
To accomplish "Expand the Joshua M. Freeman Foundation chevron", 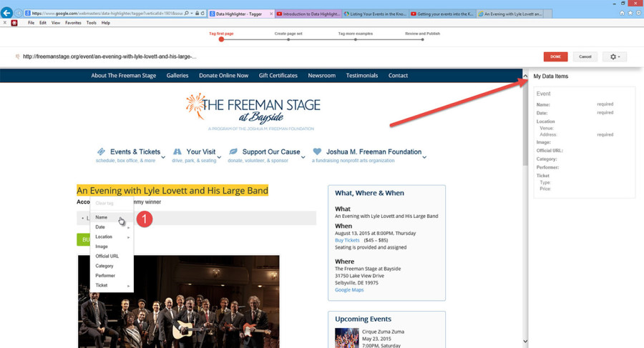I will coord(424,157).
